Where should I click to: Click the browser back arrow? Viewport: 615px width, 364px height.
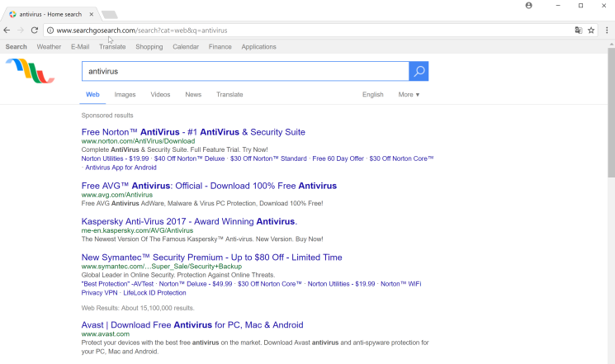[x=7, y=31]
